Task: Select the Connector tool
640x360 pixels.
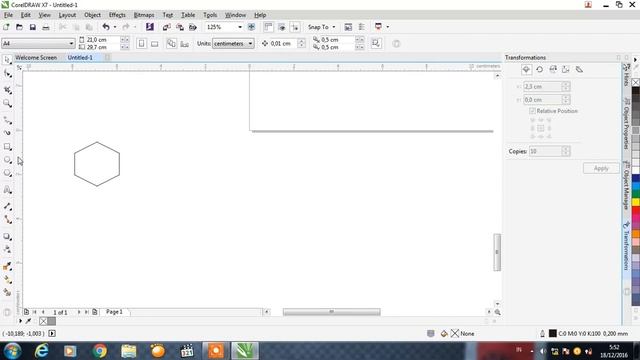Action: tap(7, 220)
